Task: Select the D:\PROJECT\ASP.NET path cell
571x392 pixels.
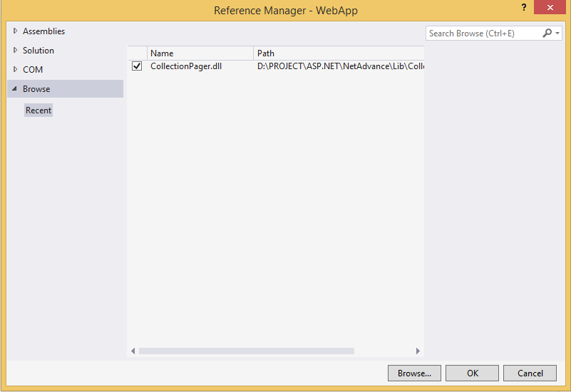Action: pos(341,66)
